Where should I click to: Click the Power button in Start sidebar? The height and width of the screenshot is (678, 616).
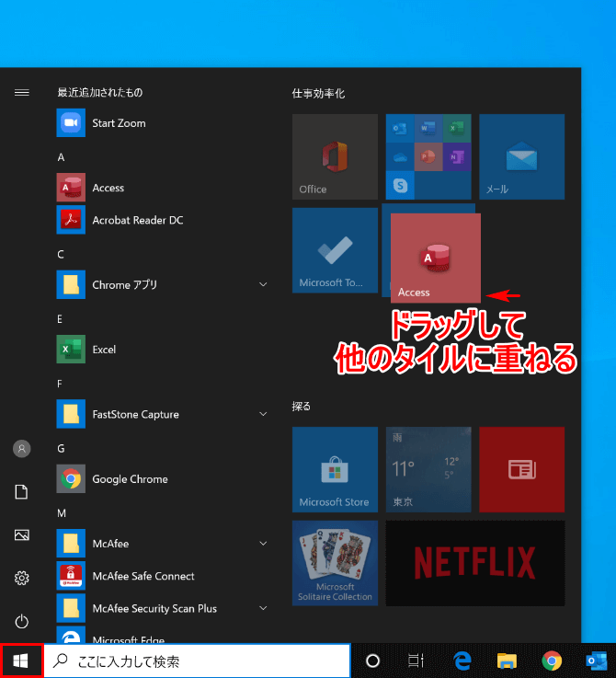(x=22, y=621)
